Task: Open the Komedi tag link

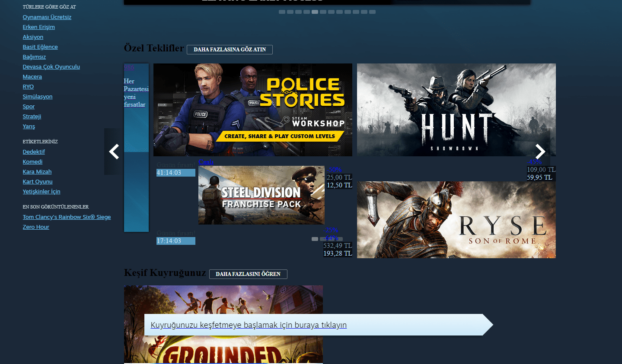Action: point(32,162)
